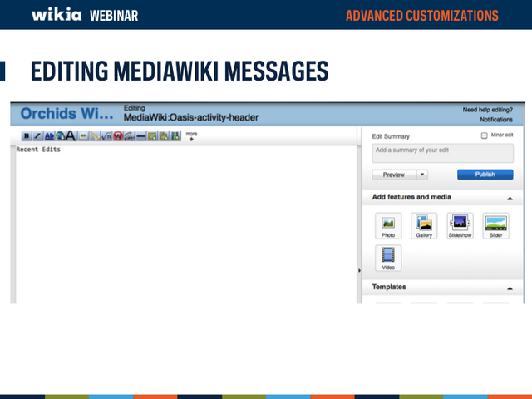This screenshot has height=399, width=532.
Task: Add a Slideshow from features panel
Action: (460, 225)
